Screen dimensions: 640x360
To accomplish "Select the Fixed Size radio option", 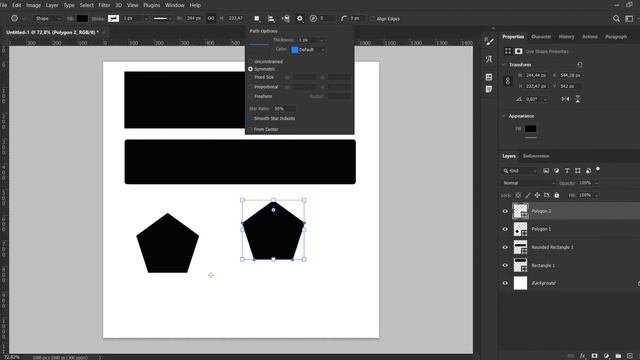I will (251, 77).
